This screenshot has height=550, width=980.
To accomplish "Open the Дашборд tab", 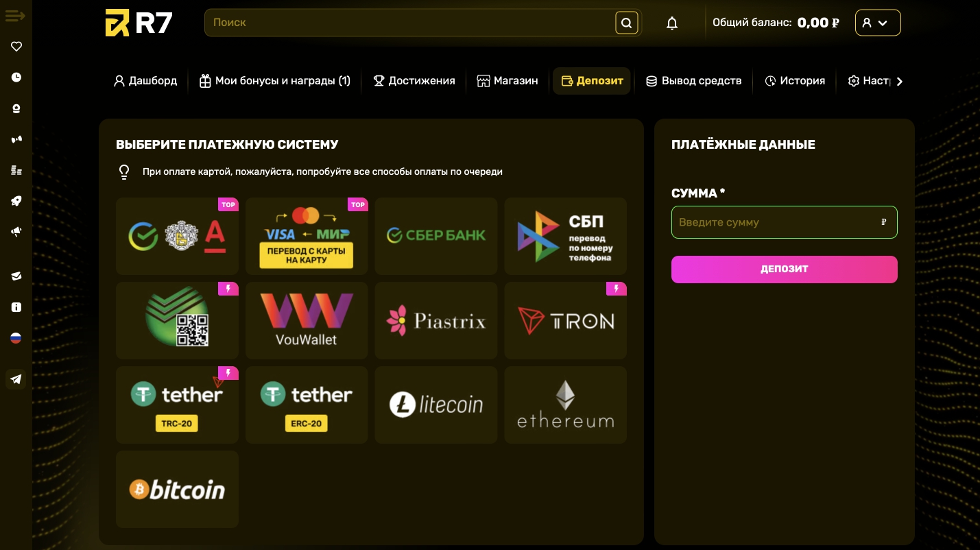I will coord(145,81).
